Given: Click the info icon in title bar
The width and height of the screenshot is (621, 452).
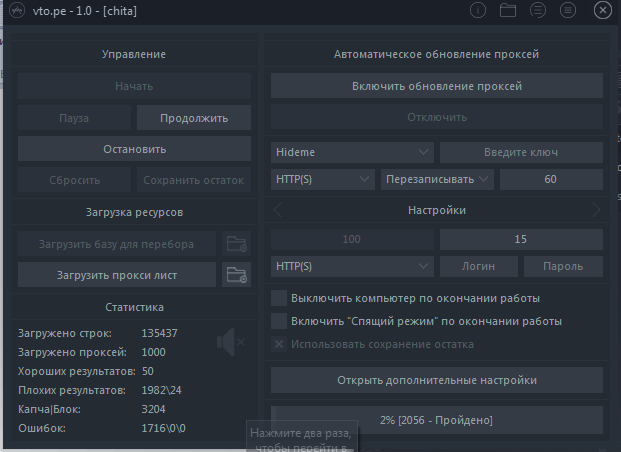Looking at the screenshot, I should tap(478, 11).
